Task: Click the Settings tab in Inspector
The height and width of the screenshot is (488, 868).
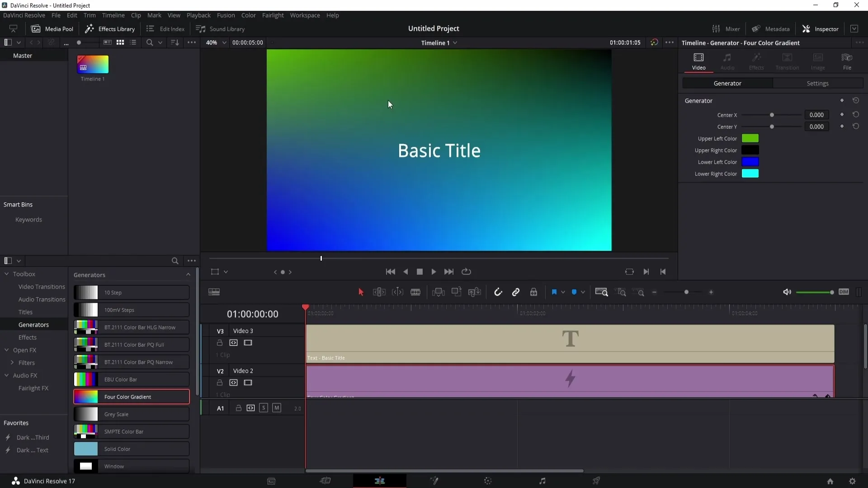Action: pos(817,83)
